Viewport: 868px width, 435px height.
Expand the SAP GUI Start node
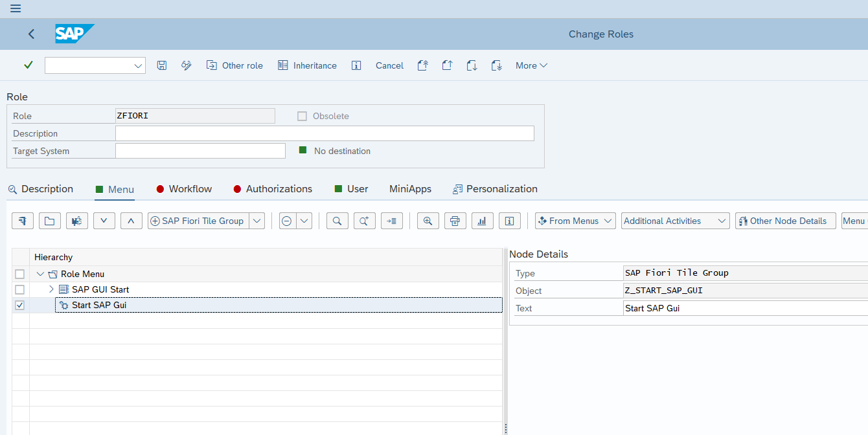click(x=52, y=289)
